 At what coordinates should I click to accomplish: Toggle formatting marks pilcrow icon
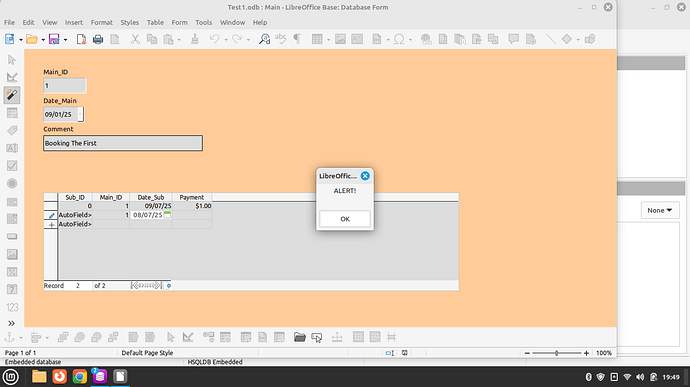click(297, 39)
